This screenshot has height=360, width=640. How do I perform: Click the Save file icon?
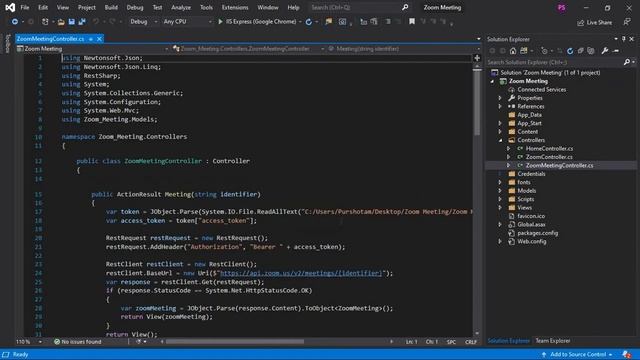point(71,22)
